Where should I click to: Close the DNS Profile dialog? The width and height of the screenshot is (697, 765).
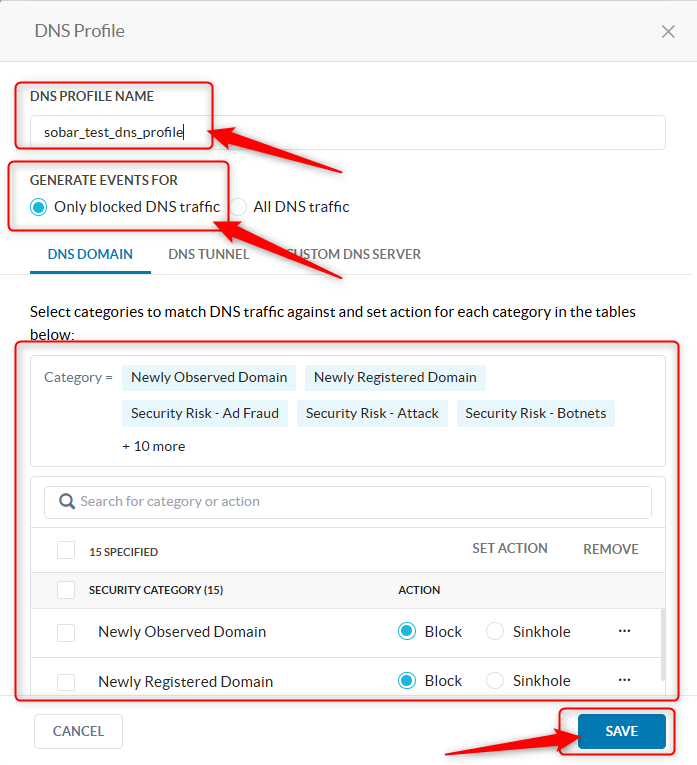click(668, 32)
